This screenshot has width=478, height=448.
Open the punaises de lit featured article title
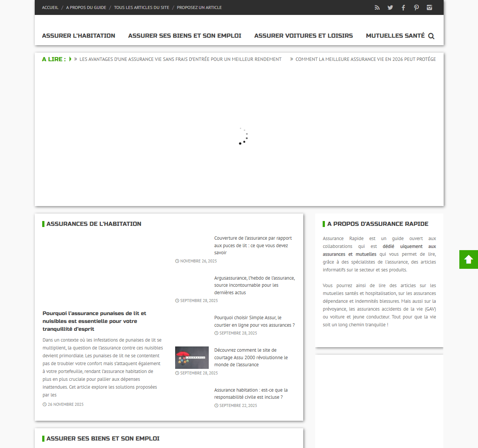(94, 321)
